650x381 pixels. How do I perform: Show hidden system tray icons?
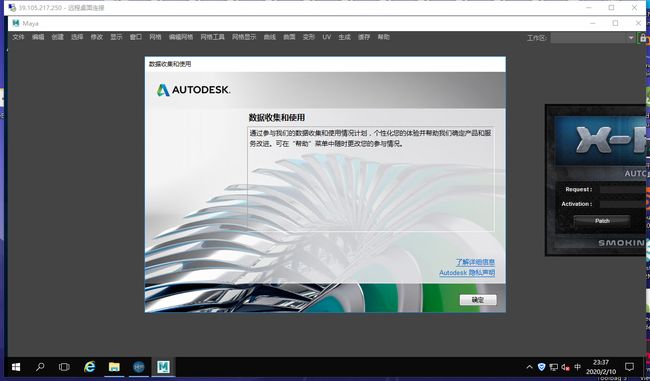529,367
